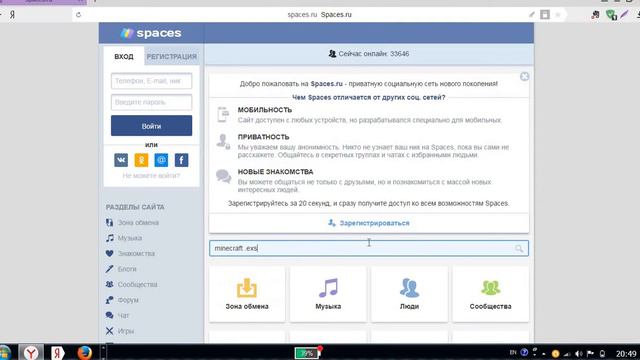This screenshot has height=360, width=640.
Task: Close the welcome banner
Action: [524, 76]
